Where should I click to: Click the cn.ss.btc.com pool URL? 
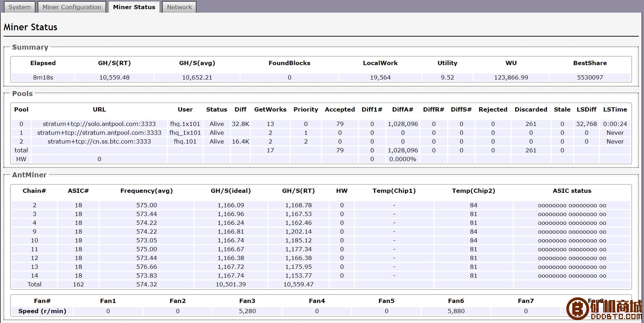[99, 141]
